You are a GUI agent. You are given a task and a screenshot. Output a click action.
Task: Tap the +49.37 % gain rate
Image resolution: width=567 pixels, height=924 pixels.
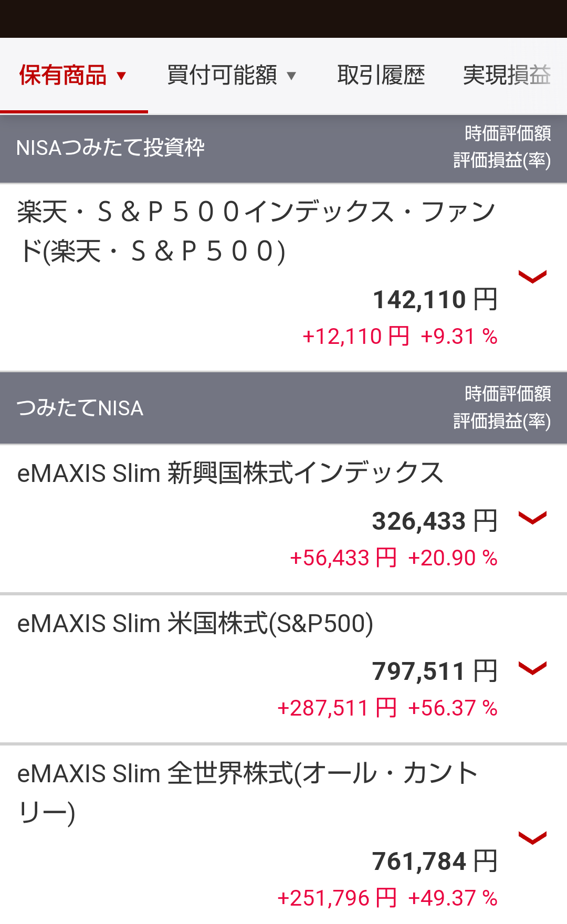coord(453,898)
